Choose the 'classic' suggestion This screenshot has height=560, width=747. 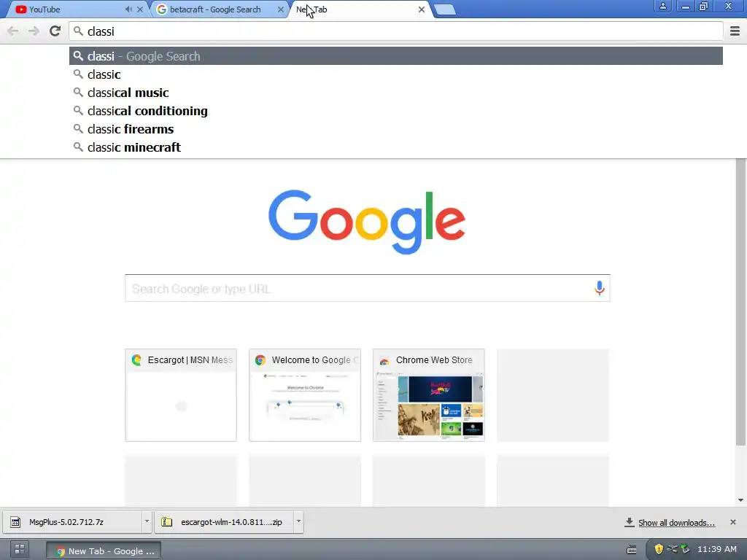pos(396,74)
